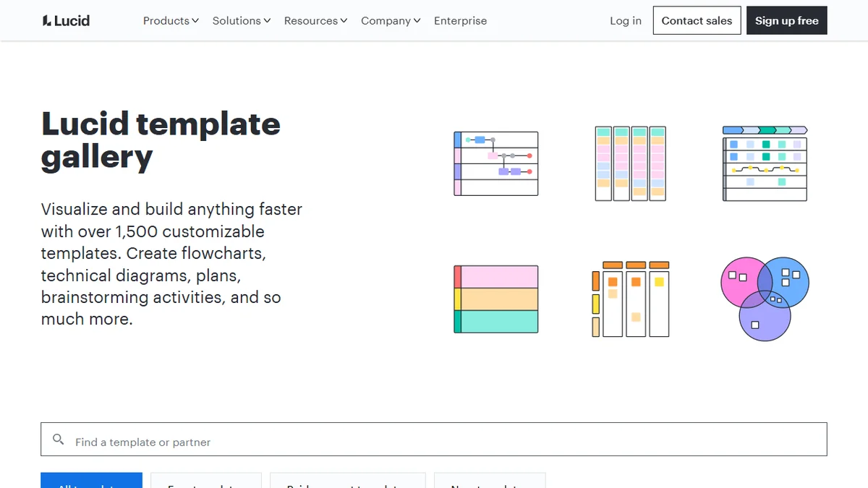Open the Resources dropdown menu

pos(315,21)
